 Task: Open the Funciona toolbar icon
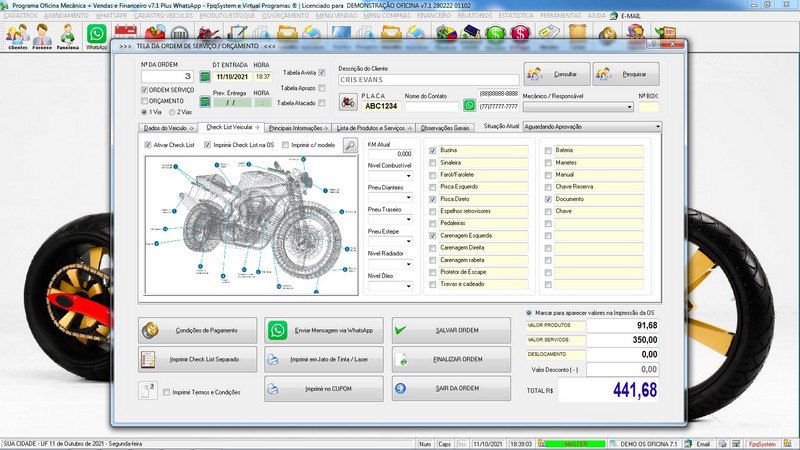tap(68, 36)
